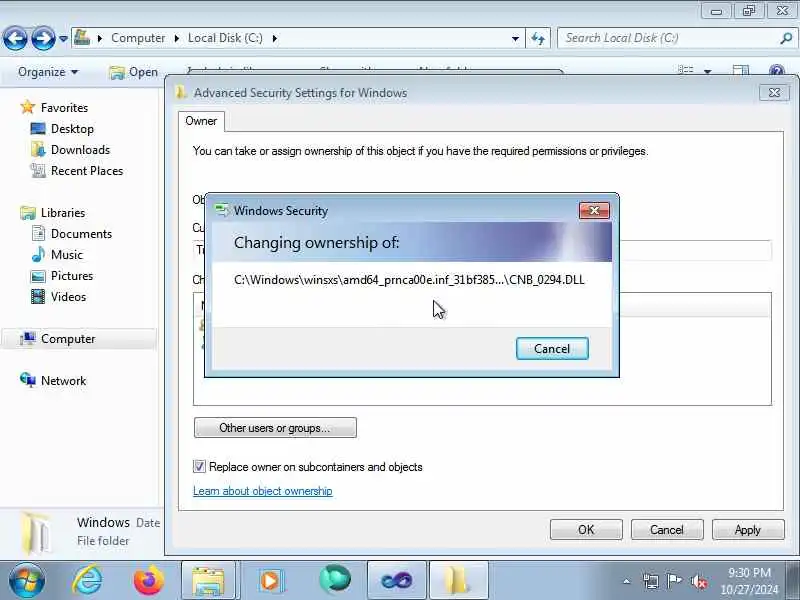Viewport: 800px width, 600px height.
Task: Launch Internet Explorer from taskbar
Action: coord(87,580)
